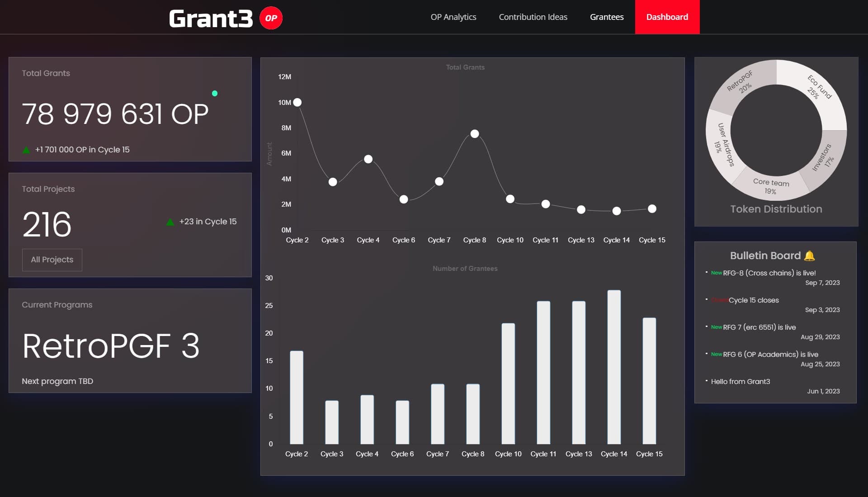Click the Cycle 6 bar in grantees chart
The width and height of the screenshot is (868, 497).
click(x=402, y=422)
